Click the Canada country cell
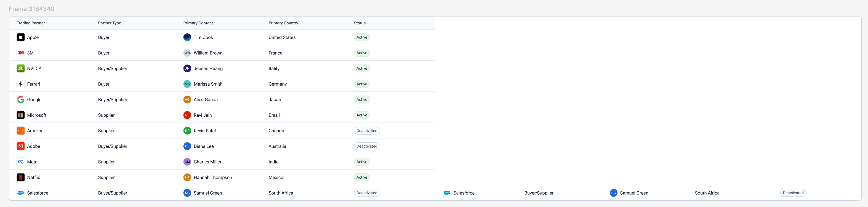Screen dimensions: 868x207 pos(276,131)
